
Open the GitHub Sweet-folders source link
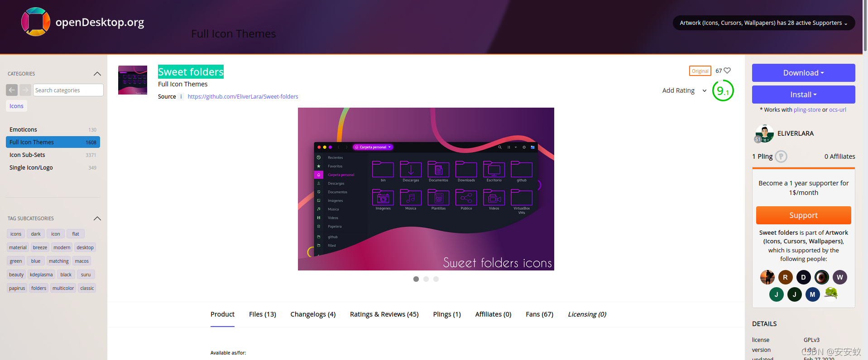(243, 96)
